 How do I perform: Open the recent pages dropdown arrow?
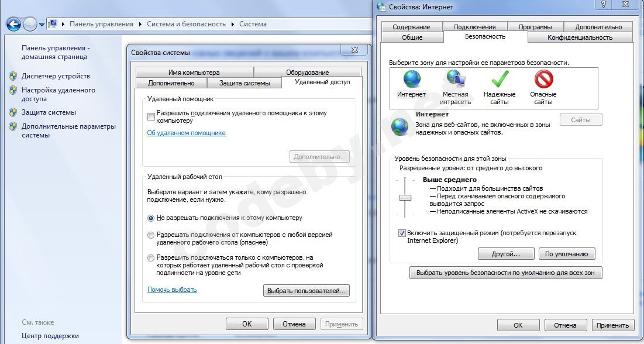42,25
